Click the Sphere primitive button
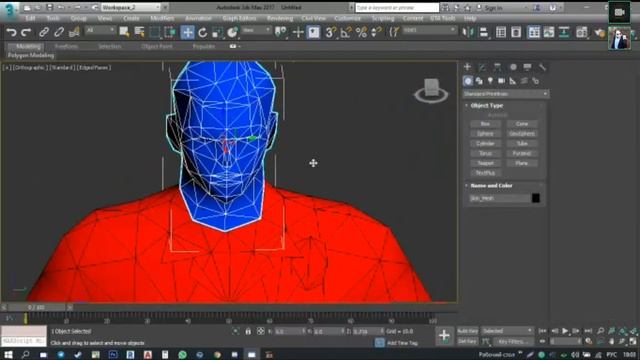This screenshot has width=640, height=360. [x=485, y=133]
